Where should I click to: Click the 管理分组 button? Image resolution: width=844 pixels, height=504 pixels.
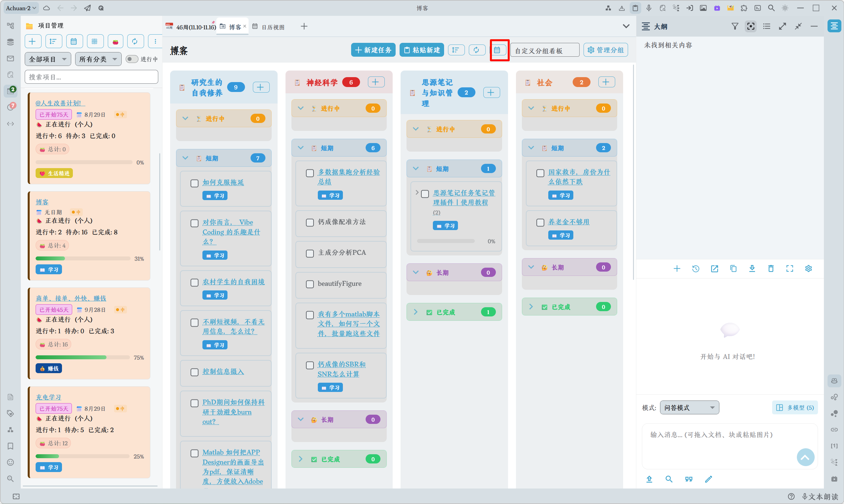[x=606, y=50]
